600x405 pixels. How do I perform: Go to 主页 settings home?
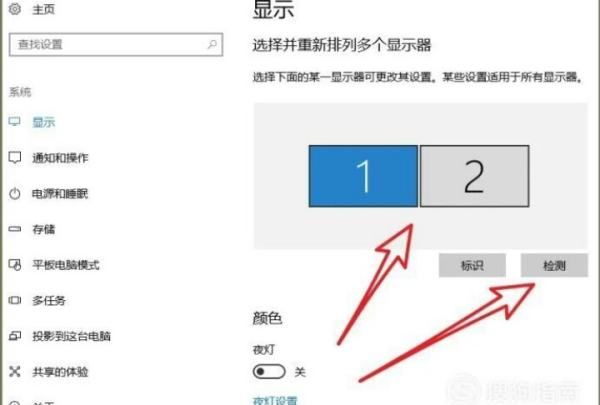tap(44, 9)
